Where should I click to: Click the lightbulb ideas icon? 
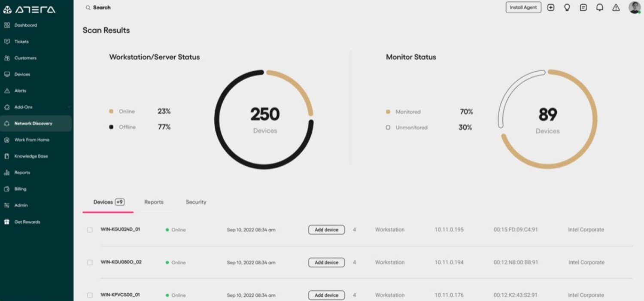pyautogui.click(x=567, y=7)
